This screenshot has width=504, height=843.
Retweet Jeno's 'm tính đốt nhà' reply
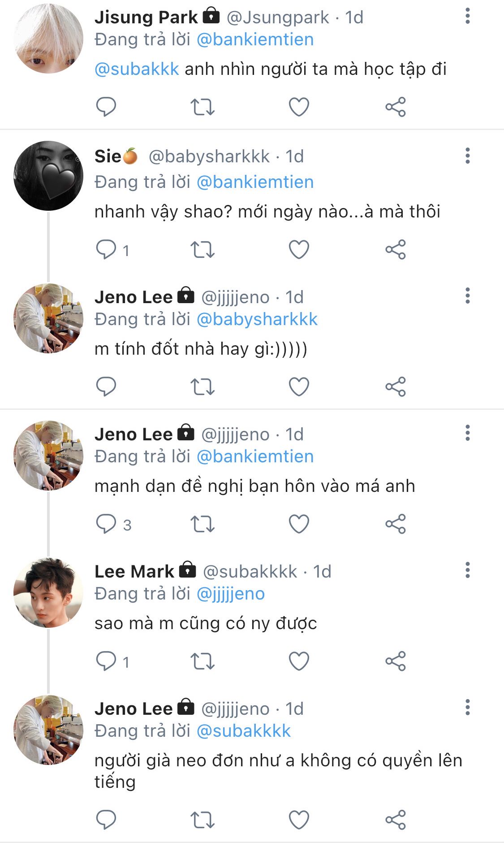(x=202, y=387)
